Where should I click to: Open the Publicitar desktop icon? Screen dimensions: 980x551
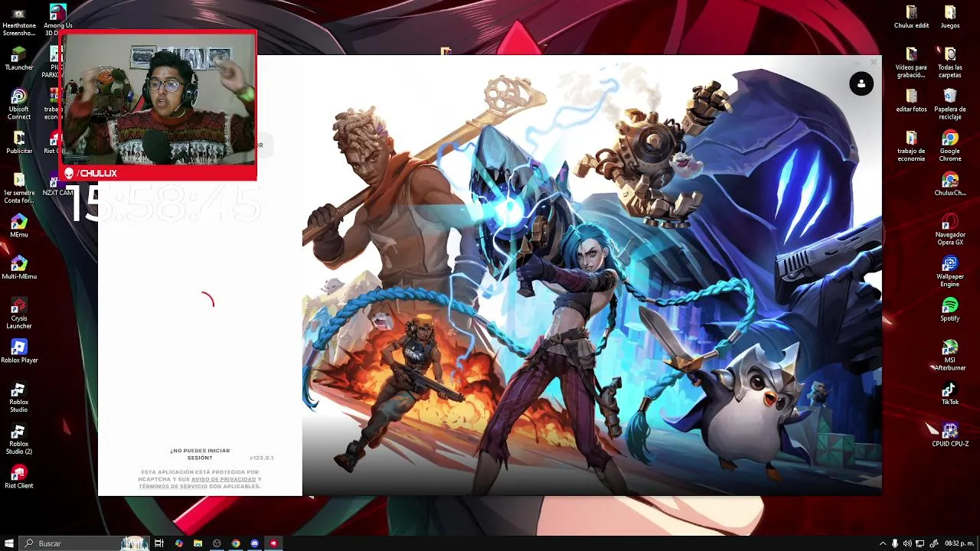pyautogui.click(x=19, y=142)
